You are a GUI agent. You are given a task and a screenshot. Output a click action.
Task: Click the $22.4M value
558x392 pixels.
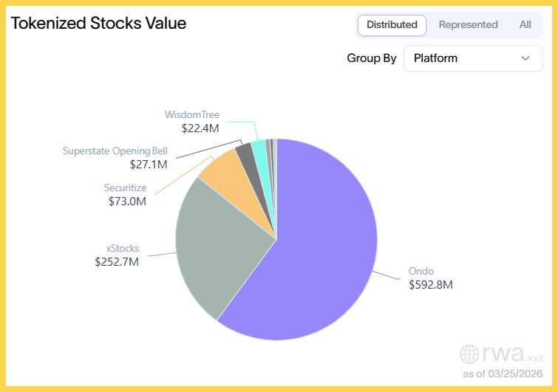[x=200, y=128]
